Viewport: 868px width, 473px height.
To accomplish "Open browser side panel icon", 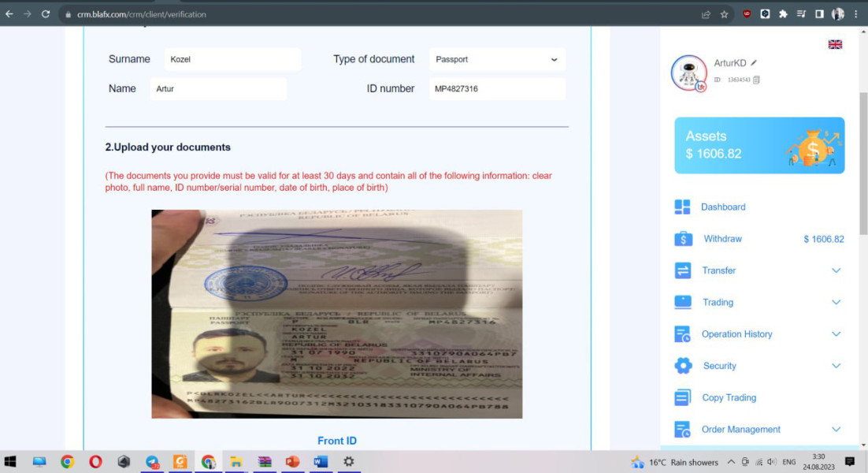I will click(x=819, y=14).
